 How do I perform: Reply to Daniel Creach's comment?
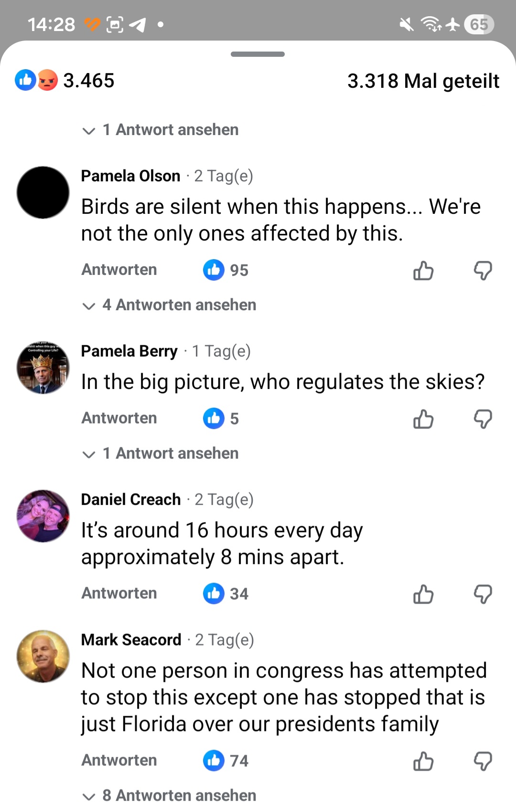[x=119, y=593]
